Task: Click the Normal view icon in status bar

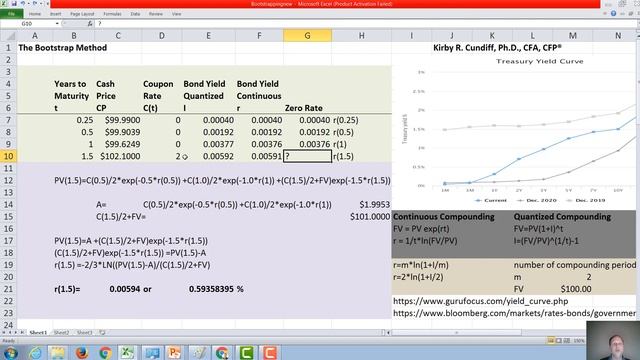Action: tap(551, 340)
